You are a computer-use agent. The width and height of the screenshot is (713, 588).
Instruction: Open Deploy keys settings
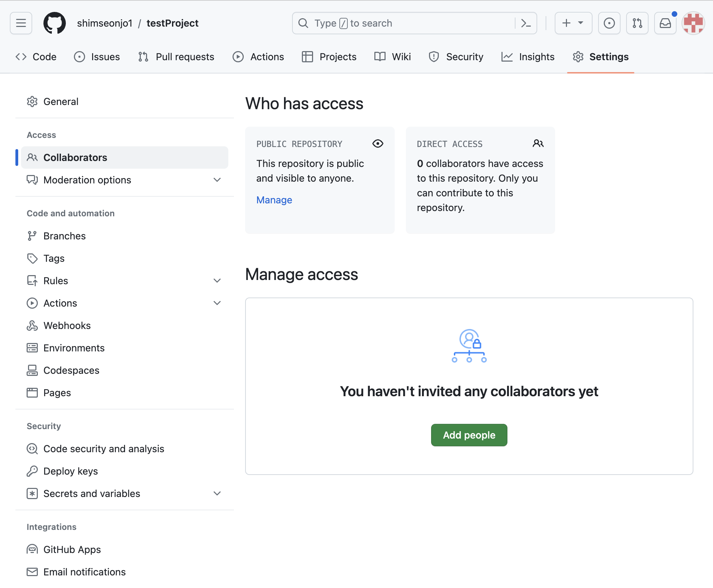coord(70,471)
